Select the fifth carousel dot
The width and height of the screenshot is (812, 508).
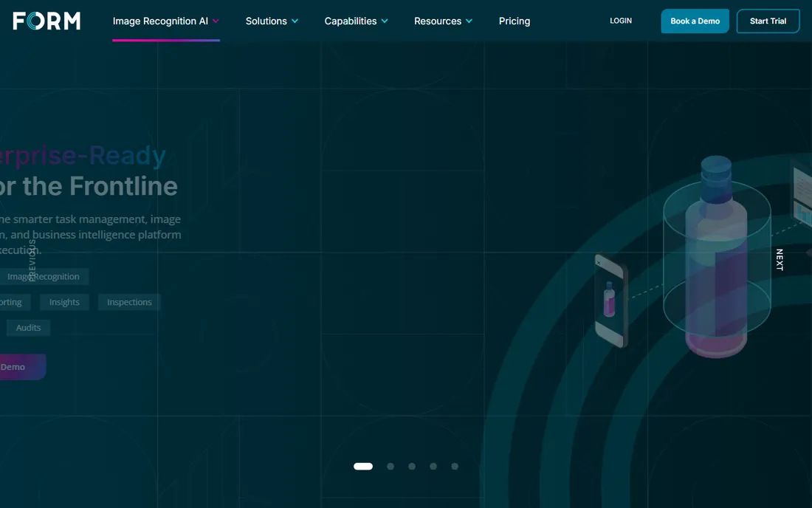[455, 467]
